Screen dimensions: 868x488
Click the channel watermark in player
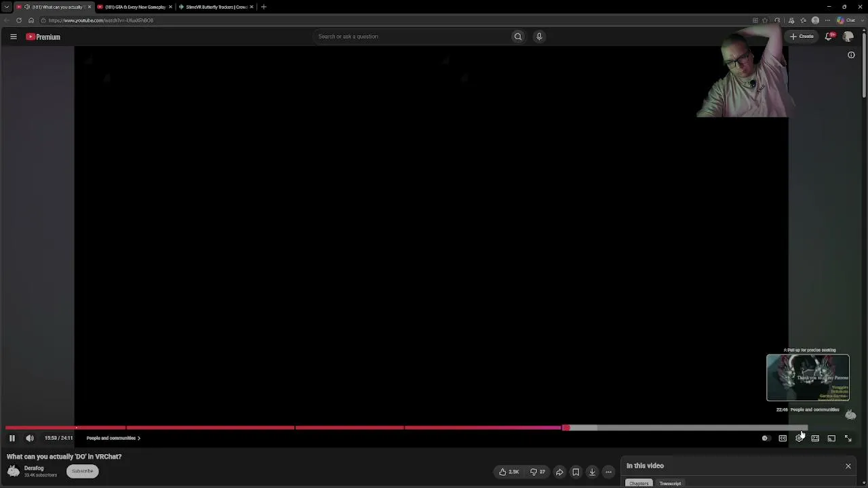tap(850, 415)
